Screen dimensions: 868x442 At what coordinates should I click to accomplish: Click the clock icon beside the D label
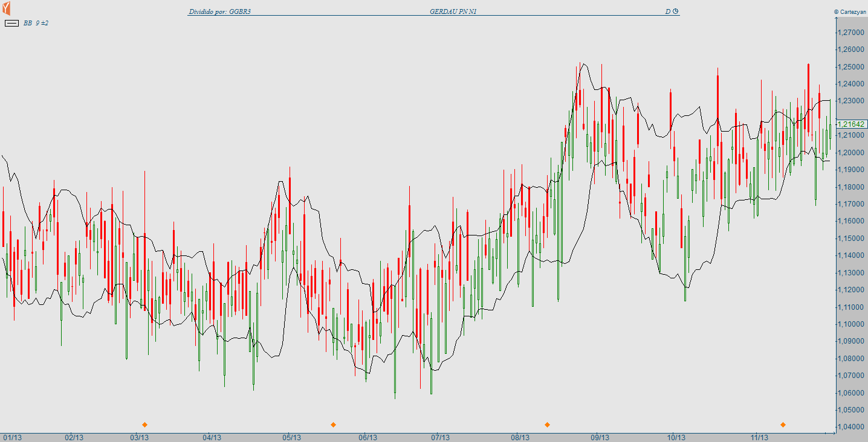[676, 11]
